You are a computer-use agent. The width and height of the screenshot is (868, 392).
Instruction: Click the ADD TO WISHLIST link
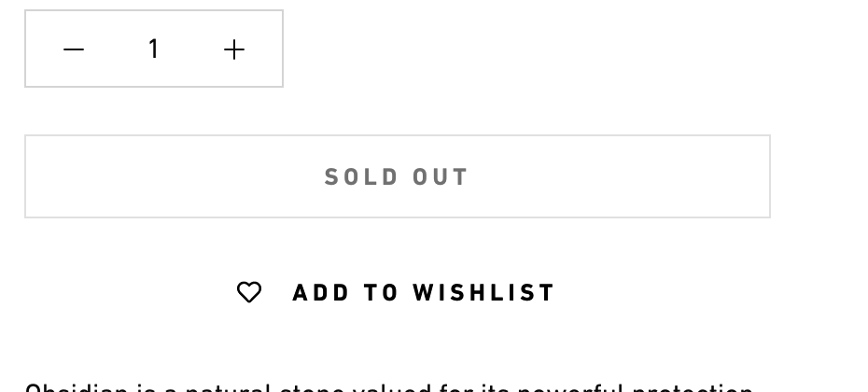coord(397,292)
